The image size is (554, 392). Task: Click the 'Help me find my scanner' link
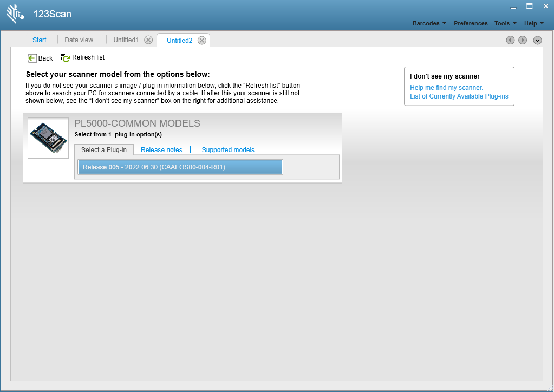click(446, 88)
